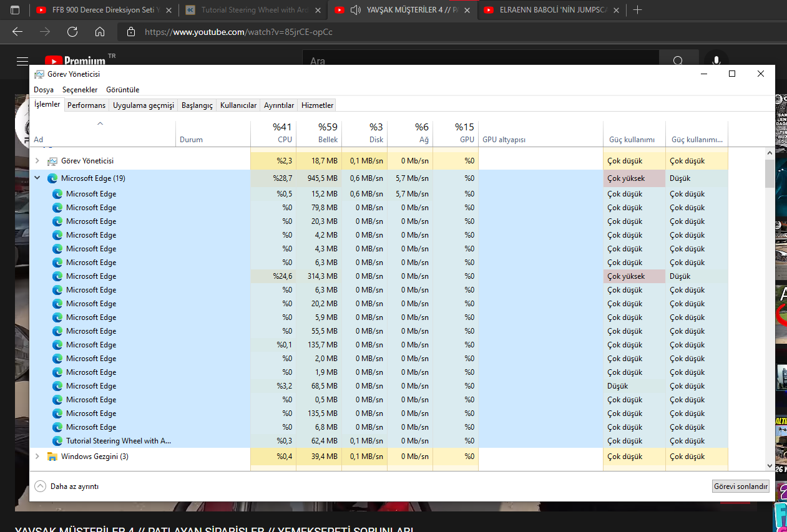
Task: Click scrollbar down arrow in process list
Action: point(770,465)
